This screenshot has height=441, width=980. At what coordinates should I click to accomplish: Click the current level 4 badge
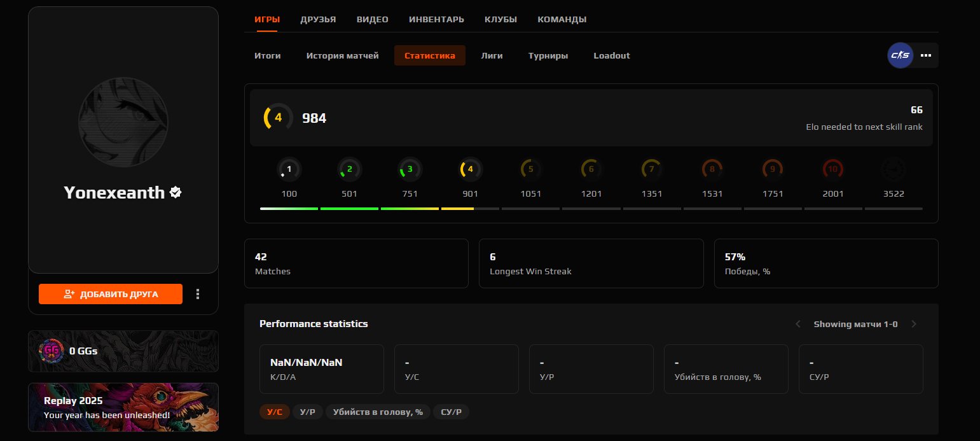(470, 169)
